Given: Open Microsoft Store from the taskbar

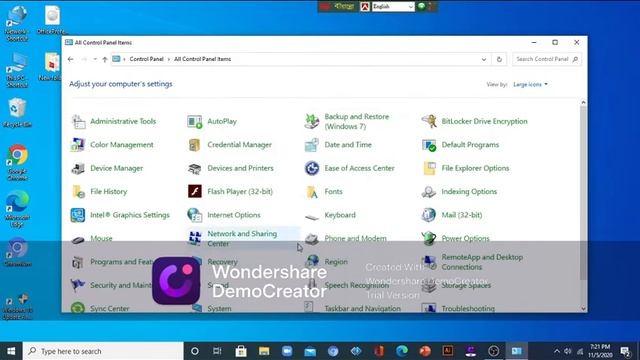Looking at the screenshot, I should pyautogui.click(x=241, y=351).
